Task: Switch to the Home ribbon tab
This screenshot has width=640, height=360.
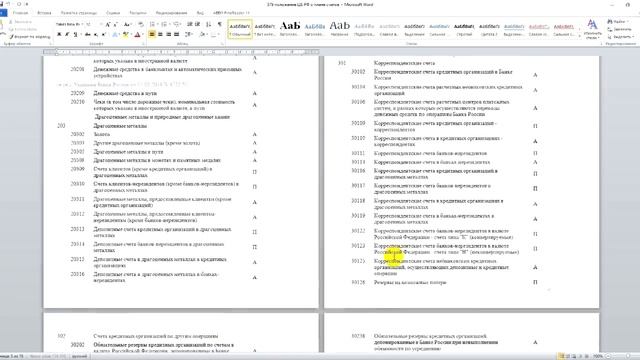Action: point(20,13)
